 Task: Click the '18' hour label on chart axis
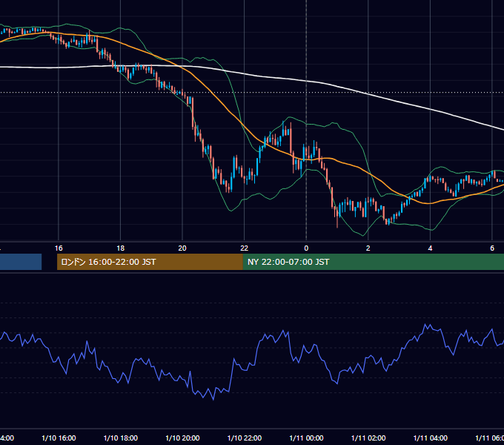[121, 248]
